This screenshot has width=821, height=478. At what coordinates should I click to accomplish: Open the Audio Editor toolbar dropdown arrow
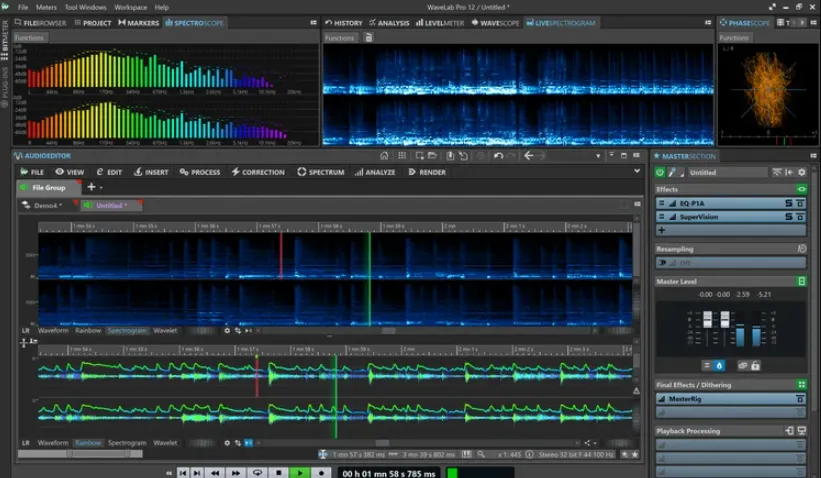598,156
